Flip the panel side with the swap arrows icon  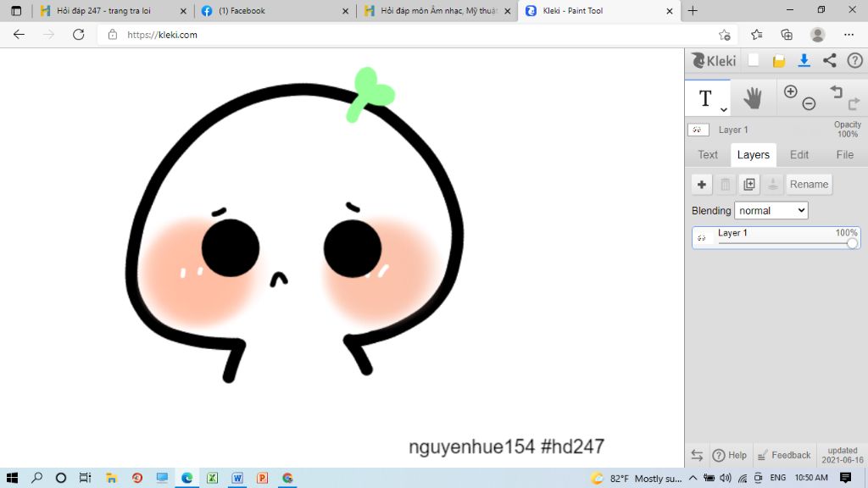(697, 455)
